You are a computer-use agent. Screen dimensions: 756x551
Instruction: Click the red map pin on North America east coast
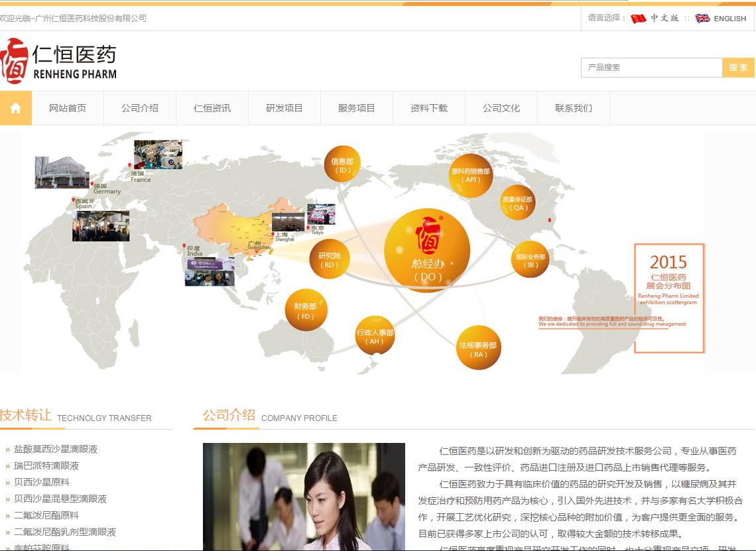click(x=550, y=220)
